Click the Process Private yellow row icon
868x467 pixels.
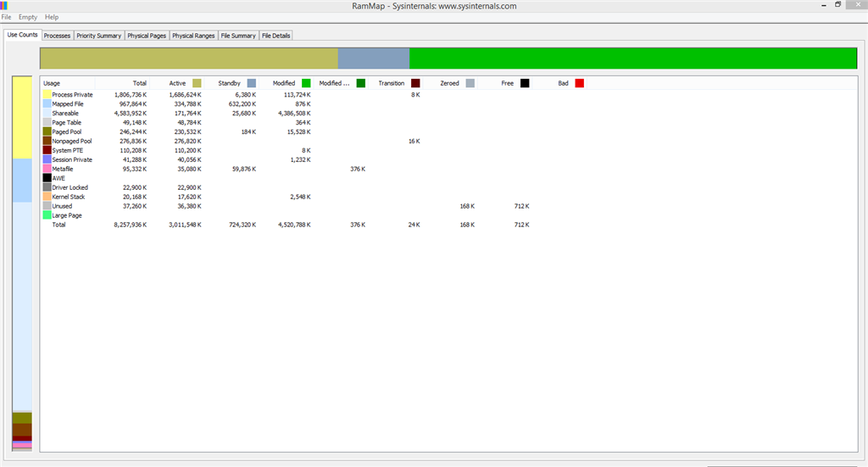pos(47,95)
